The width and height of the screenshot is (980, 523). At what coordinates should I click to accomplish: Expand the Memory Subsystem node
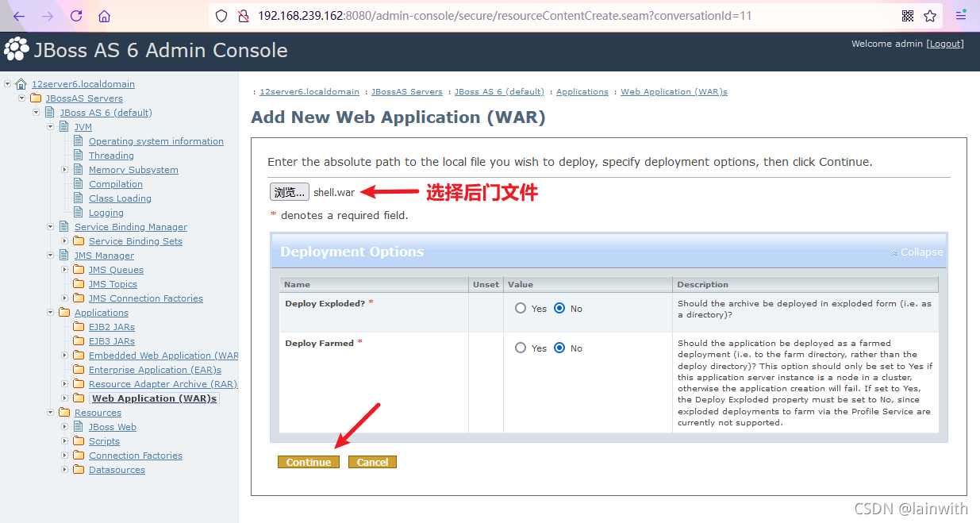[65, 170]
